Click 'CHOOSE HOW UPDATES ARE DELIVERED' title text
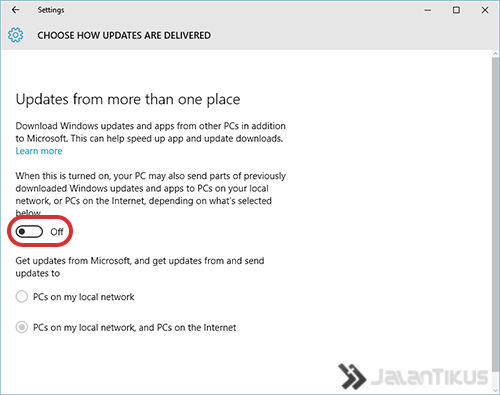This screenshot has height=395, width=500. (124, 35)
